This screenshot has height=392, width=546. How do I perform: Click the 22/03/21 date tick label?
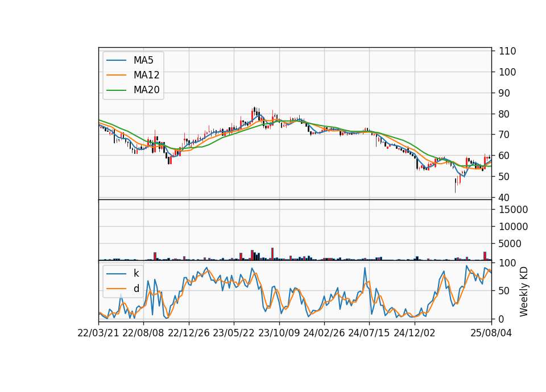point(98,333)
